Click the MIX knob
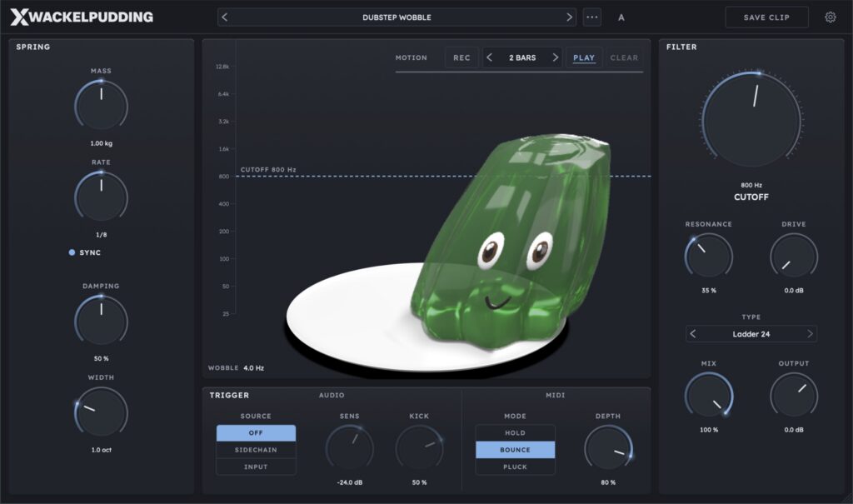Viewport: 853px width, 504px height. click(x=708, y=396)
